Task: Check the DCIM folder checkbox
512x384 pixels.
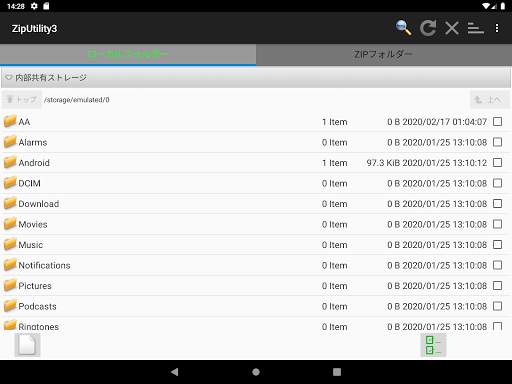Action: point(497,183)
